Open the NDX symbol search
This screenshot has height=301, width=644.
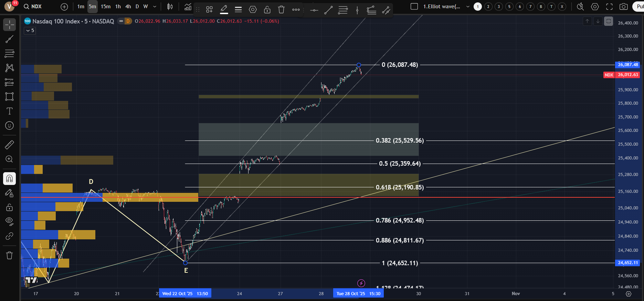tap(33, 7)
